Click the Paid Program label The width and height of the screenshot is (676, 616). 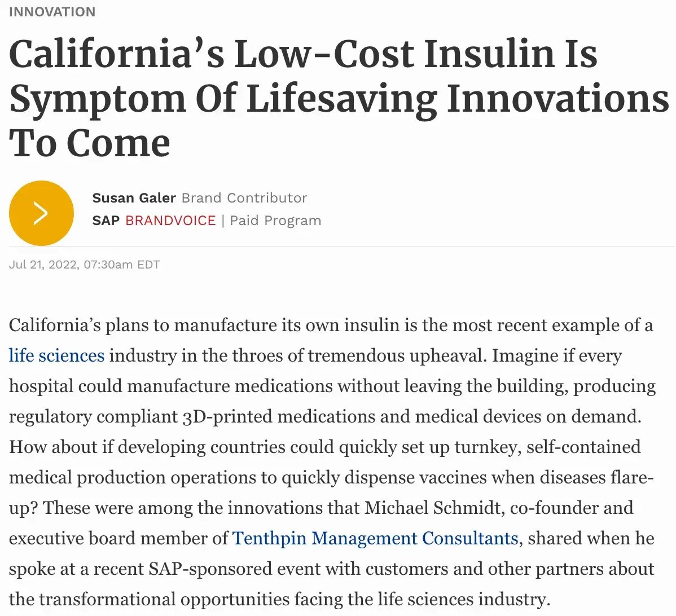[x=275, y=221]
